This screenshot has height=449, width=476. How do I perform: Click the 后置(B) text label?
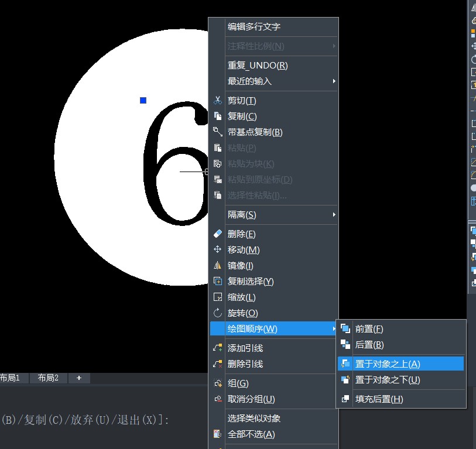369,345
